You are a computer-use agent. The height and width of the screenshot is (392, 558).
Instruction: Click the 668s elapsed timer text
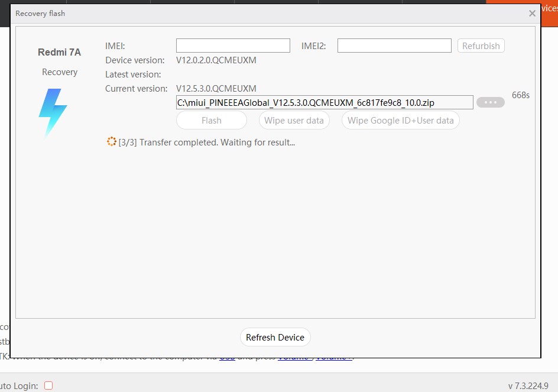(520, 95)
